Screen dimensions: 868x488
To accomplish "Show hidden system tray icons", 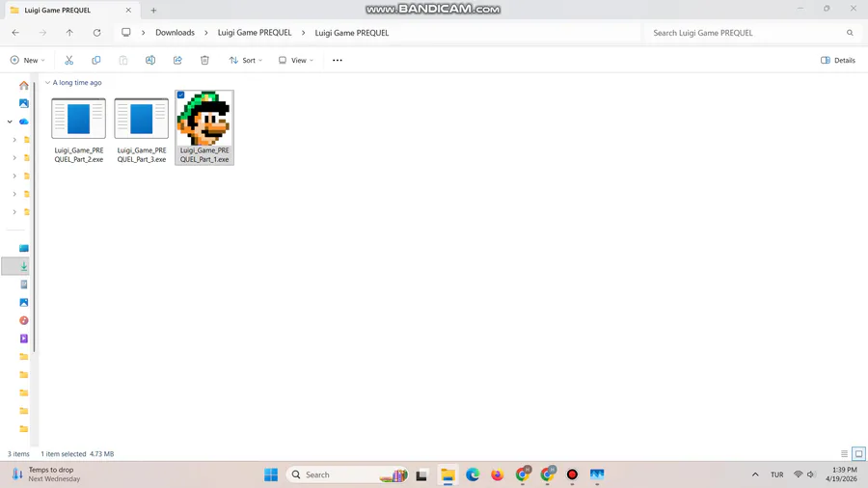I will coord(755,474).
